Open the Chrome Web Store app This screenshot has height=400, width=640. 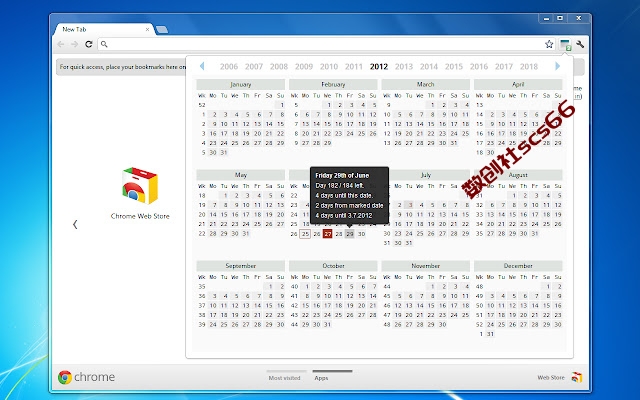point(140,193)
